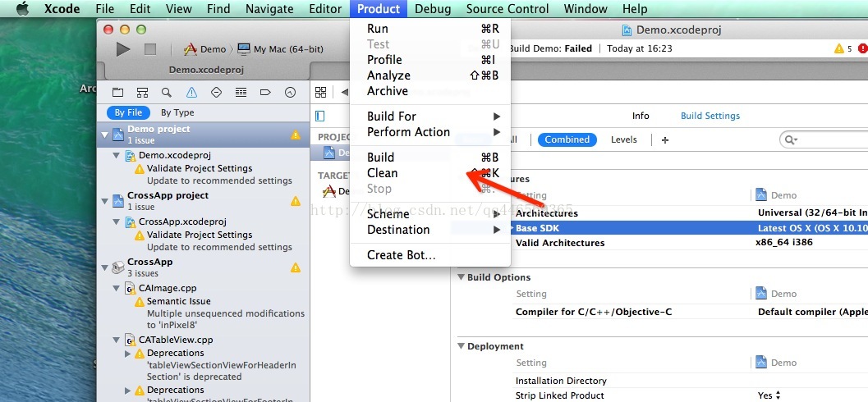Choose Create Bot… menu item
The height and width of the screenshot is (402, 868).
pos(430,255)
